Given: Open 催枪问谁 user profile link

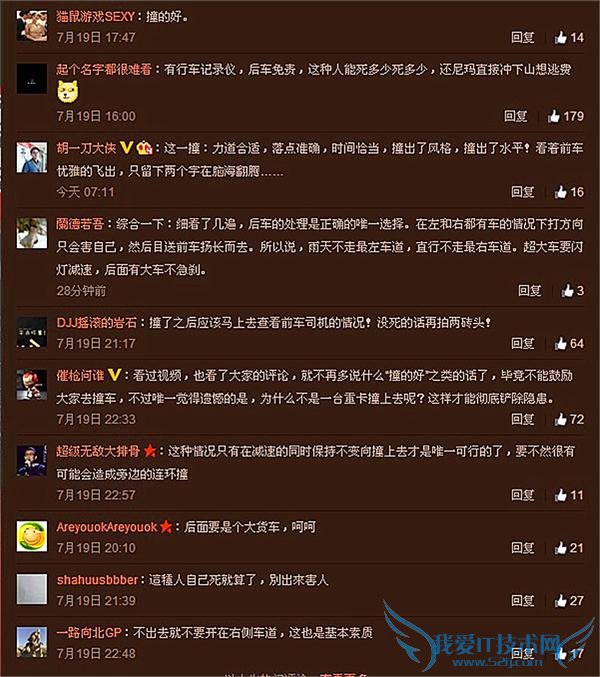Looking at the screenshot, I should 80,375.
